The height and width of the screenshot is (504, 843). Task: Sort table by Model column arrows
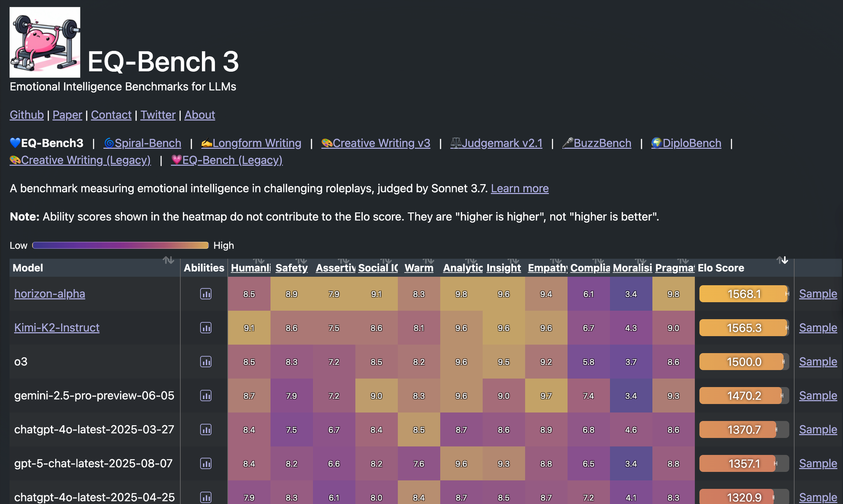tap(169, 260)
